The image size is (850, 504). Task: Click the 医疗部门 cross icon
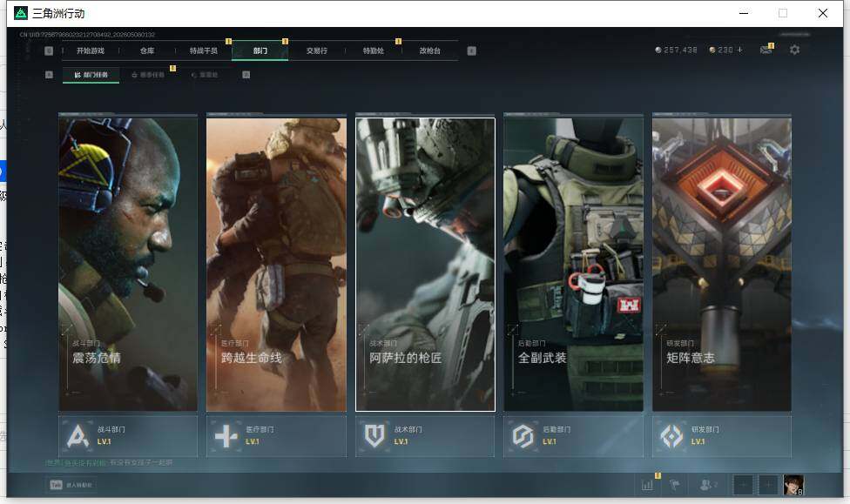pos(226,436)
